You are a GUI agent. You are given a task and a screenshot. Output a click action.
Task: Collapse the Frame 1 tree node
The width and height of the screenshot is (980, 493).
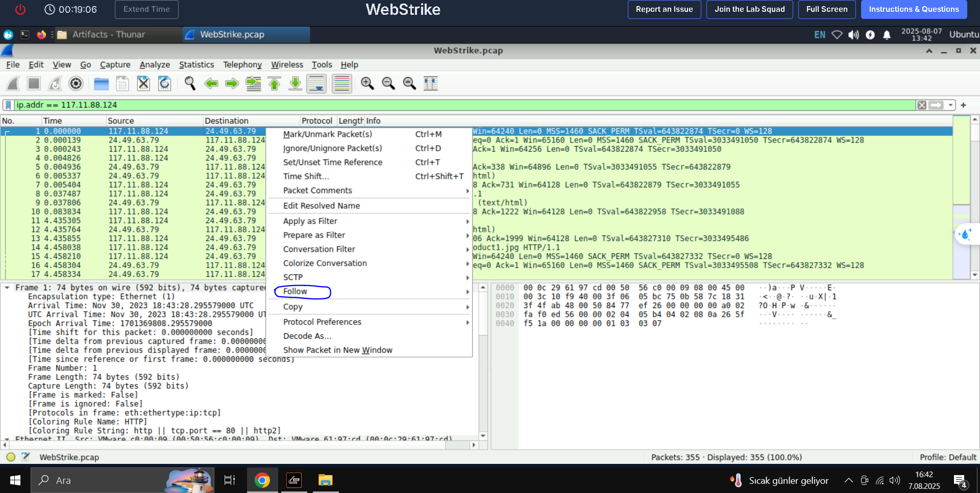click(7, 288)
